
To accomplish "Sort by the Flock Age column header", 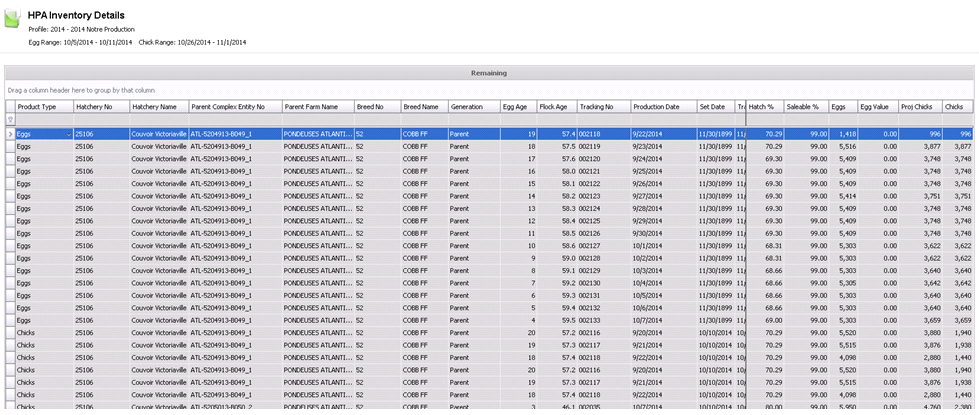I will [558, 107].
